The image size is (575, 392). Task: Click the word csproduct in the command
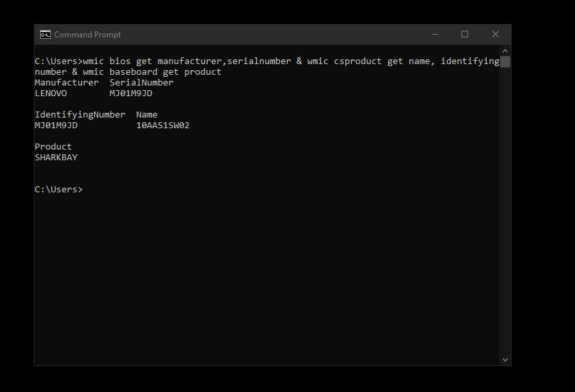(x=358, y=61)
